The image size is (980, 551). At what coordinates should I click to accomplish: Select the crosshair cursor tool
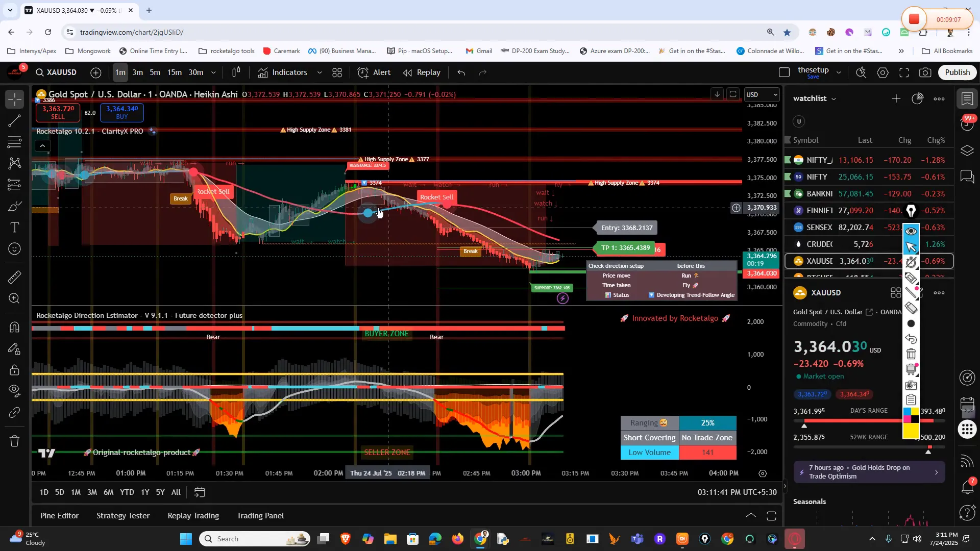tap(15, 99)
